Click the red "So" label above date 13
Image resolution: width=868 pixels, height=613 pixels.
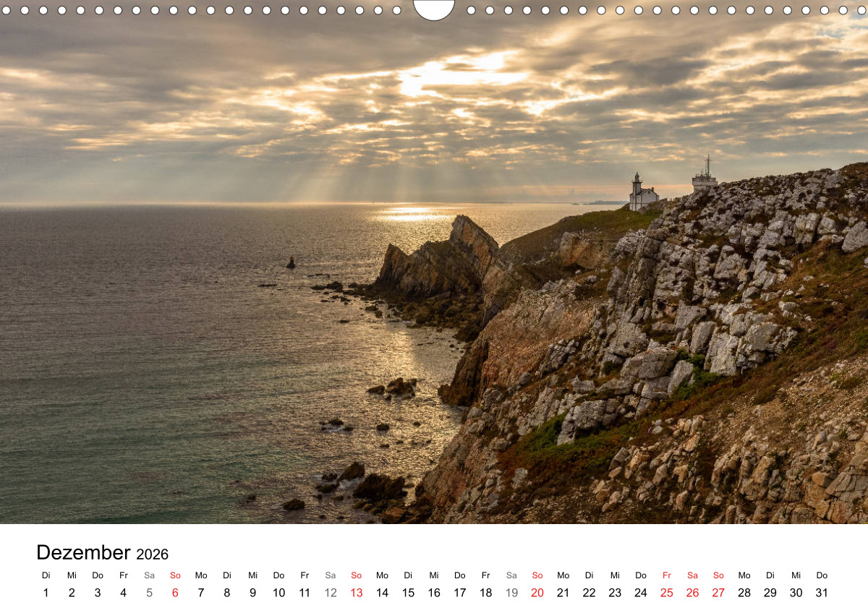click(357, 575)
